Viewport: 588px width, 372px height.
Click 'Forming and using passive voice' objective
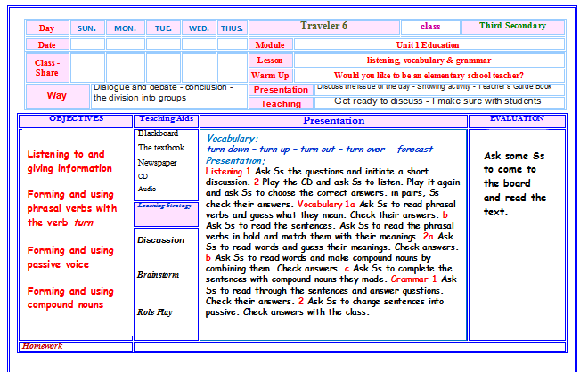pos(70,257)
